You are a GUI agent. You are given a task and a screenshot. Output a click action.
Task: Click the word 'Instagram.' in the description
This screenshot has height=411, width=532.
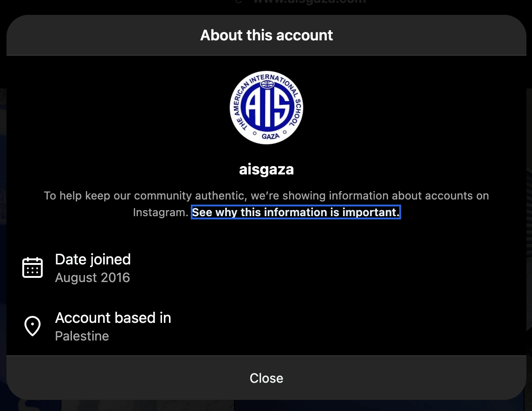pos(161,212)
